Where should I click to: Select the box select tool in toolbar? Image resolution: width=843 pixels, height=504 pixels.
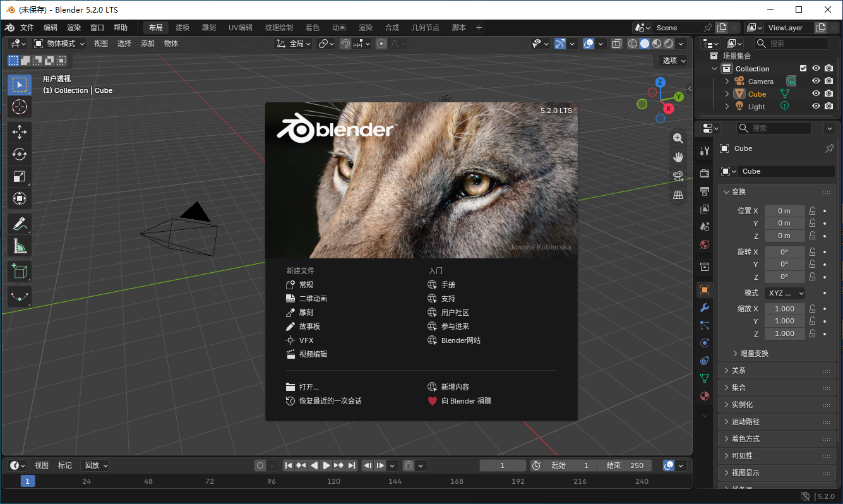(x=20, y=85)
